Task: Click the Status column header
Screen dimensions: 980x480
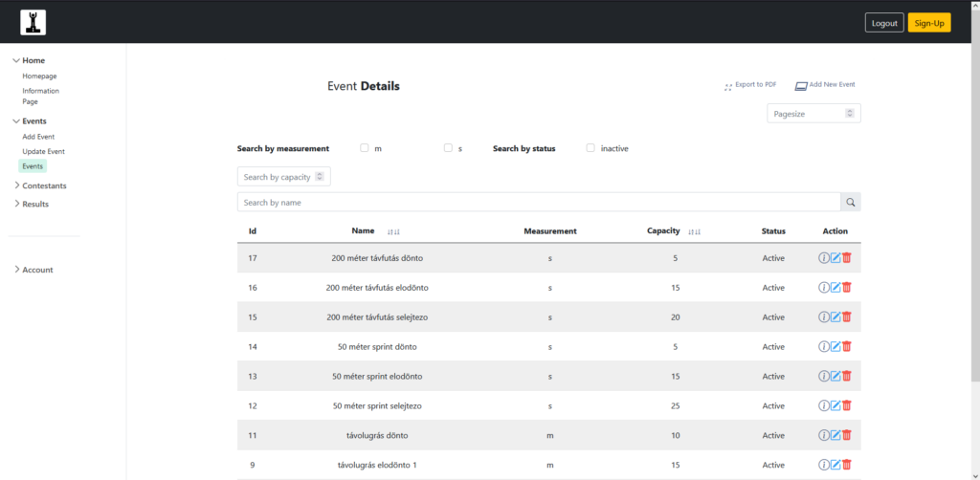Action: pos(773,231)
